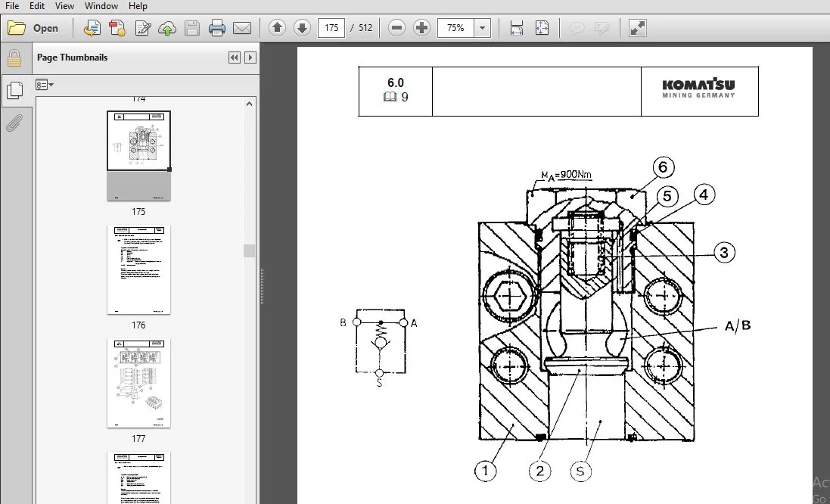Click the add sticky note comment icon

[x=577, y=28]
